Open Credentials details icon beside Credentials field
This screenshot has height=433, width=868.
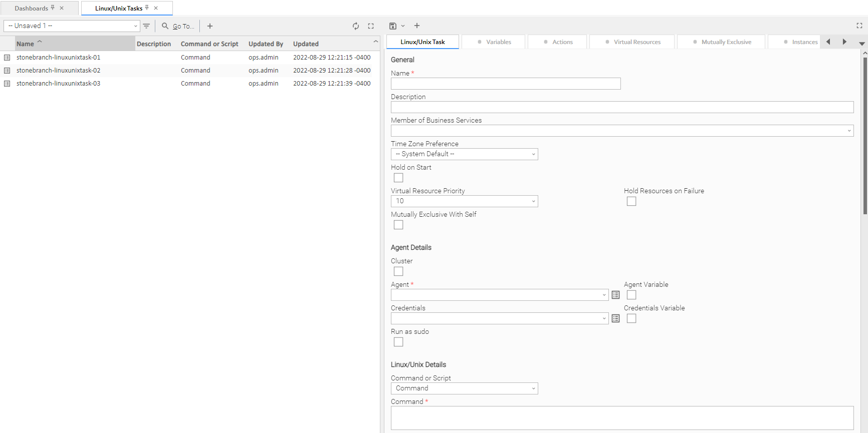click(616, 319)
